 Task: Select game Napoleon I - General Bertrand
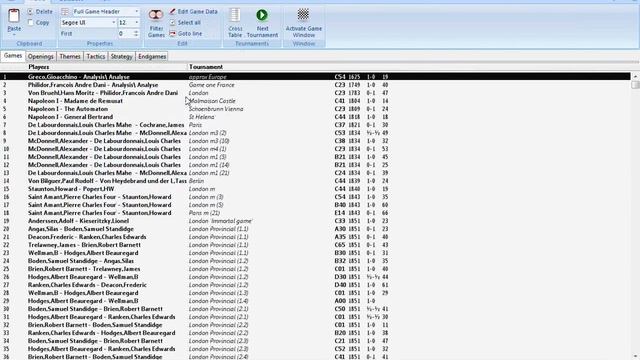(316, 117)
